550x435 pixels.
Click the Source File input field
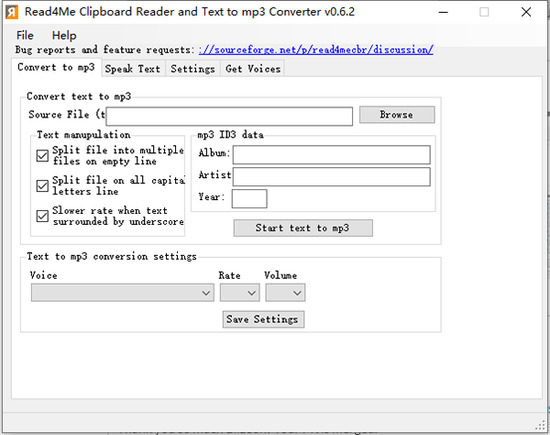229,116
